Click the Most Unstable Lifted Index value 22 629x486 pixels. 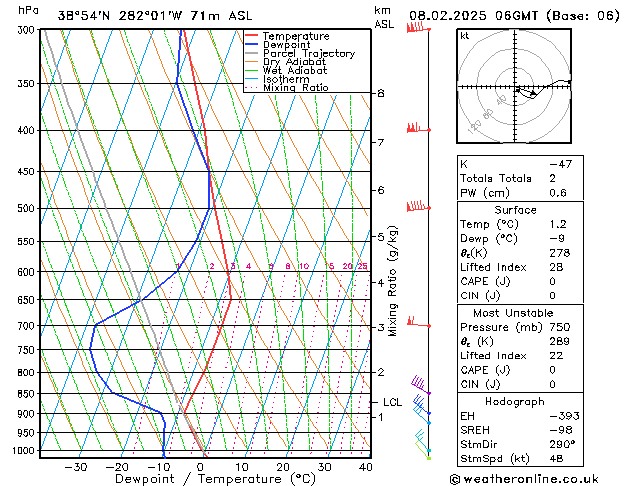[556, 356]
